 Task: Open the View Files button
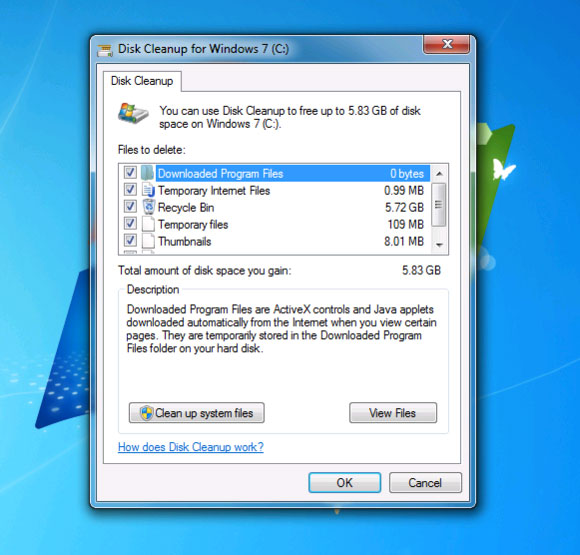(x=393, y=413)
